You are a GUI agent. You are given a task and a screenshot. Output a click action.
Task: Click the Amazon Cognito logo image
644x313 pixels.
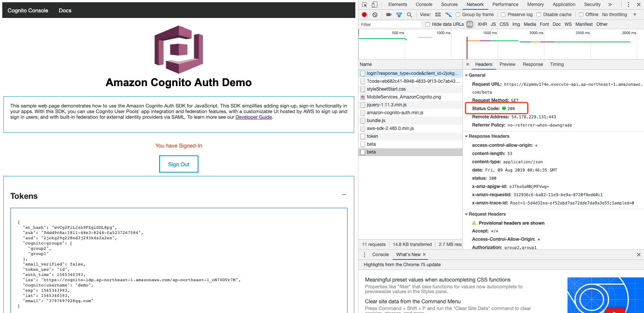pos(179,49)
